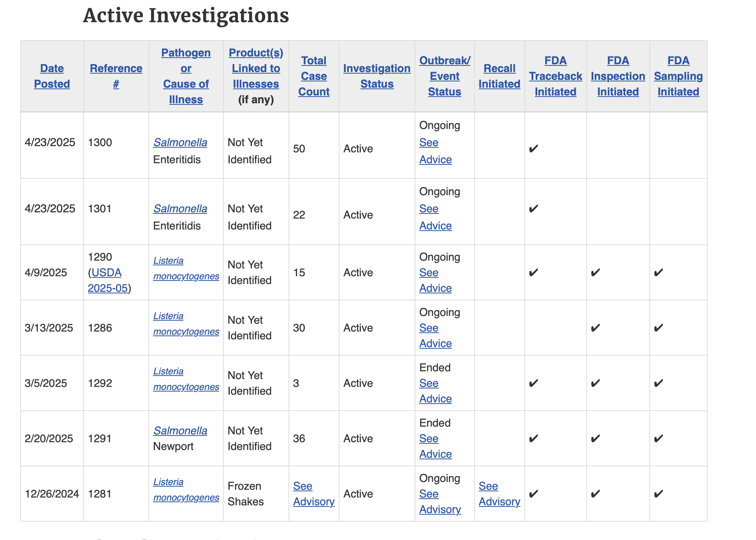Sort by Total Case Count column
Viewport: 756px width, 540px height.
tap(314, 76)
